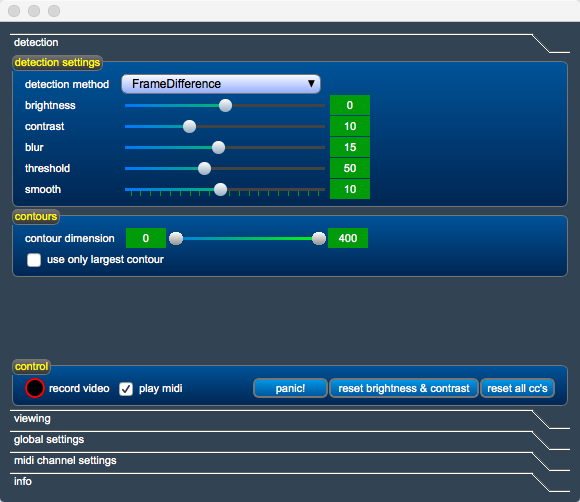The image size is (580, 502).
Task: Enable use only largest contour checkbox
Action: [34, 260]
